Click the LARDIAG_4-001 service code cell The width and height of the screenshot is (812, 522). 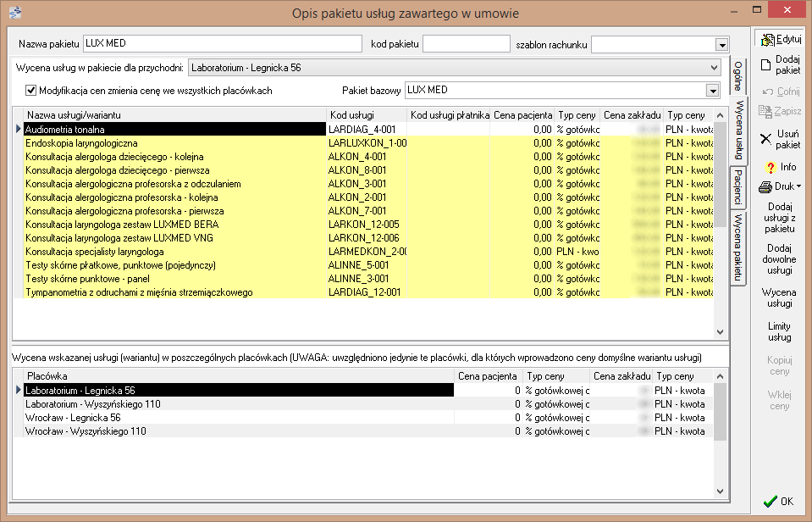[x=367, y=130]
